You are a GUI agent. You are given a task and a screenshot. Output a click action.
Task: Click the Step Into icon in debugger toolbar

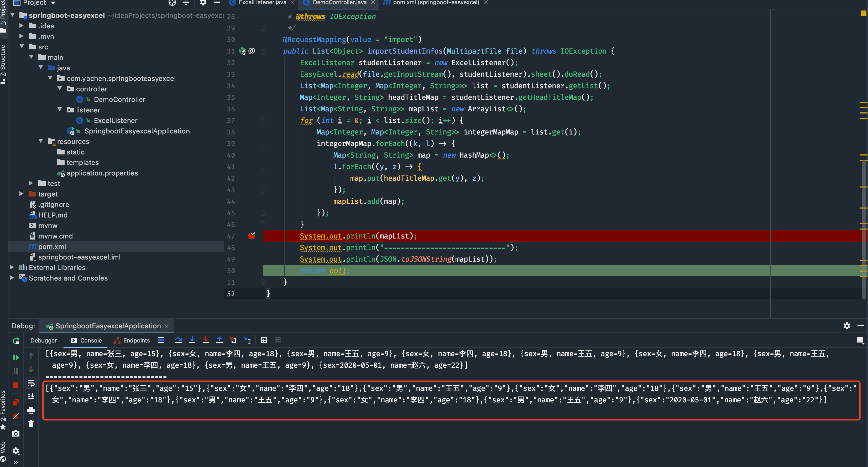(x=191, y=340)
